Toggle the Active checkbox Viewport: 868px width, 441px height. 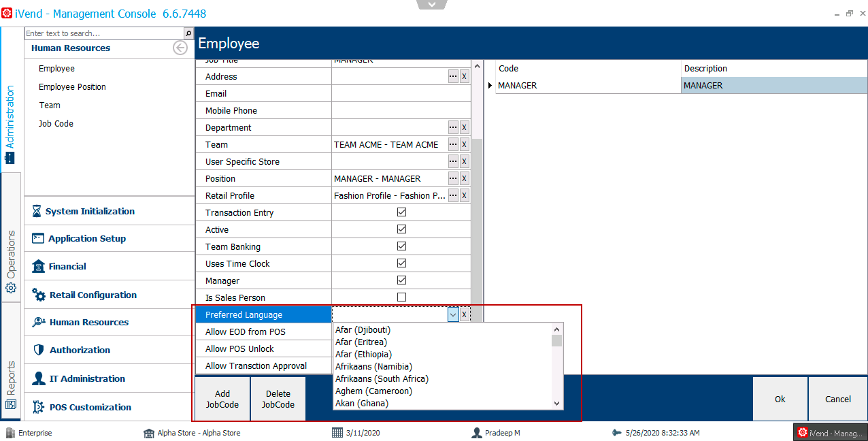point(401,229)
